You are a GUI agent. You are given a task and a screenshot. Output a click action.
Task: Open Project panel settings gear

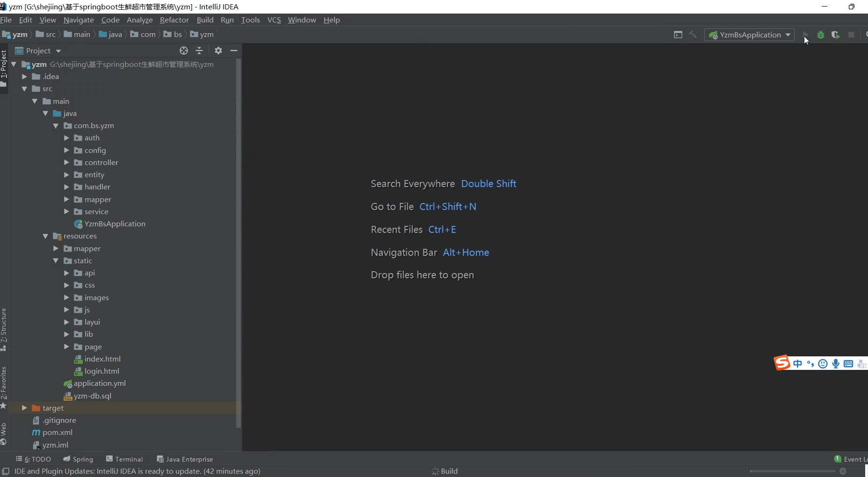pos(218,51)
